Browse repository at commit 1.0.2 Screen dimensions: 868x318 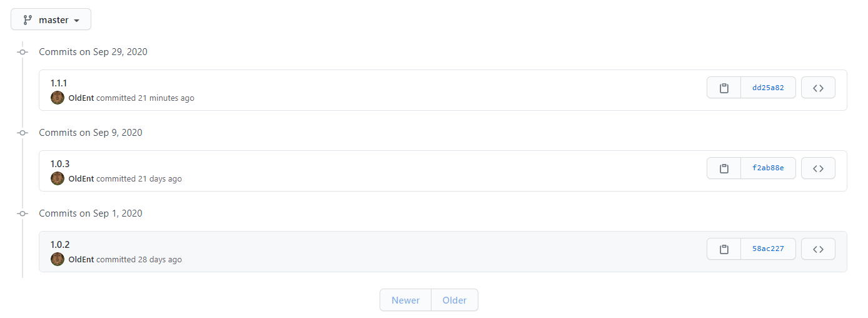tap(818, 249)
